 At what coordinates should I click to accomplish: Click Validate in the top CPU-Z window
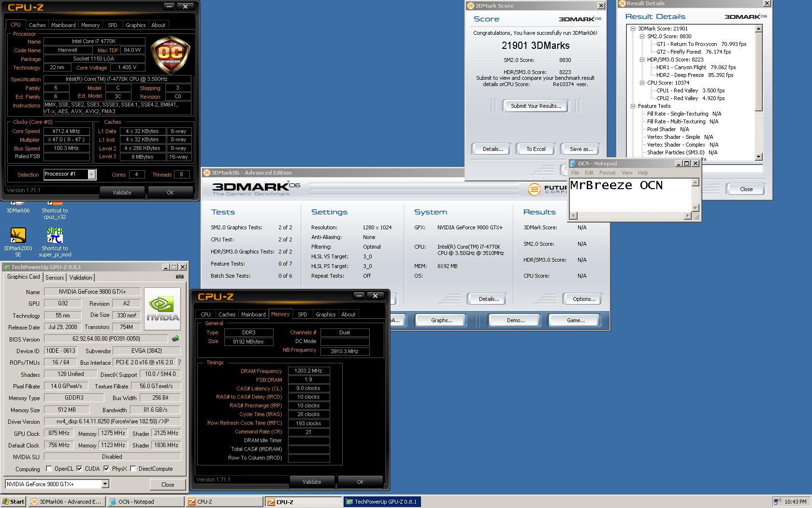(122, 193)
